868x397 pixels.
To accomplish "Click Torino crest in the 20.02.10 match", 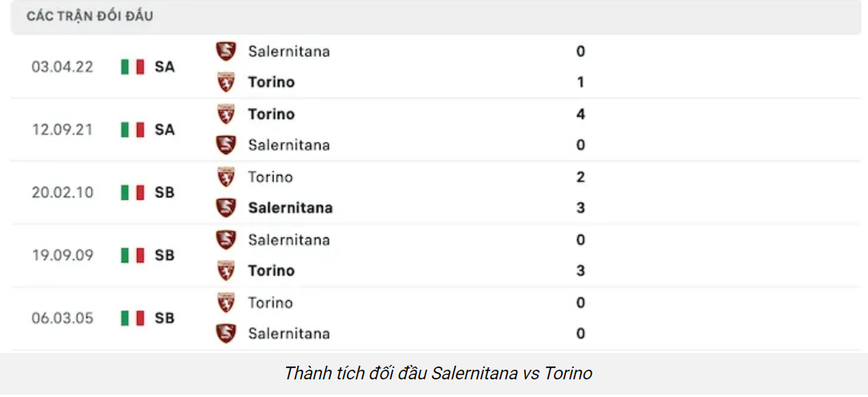I will tap(226, 176).
